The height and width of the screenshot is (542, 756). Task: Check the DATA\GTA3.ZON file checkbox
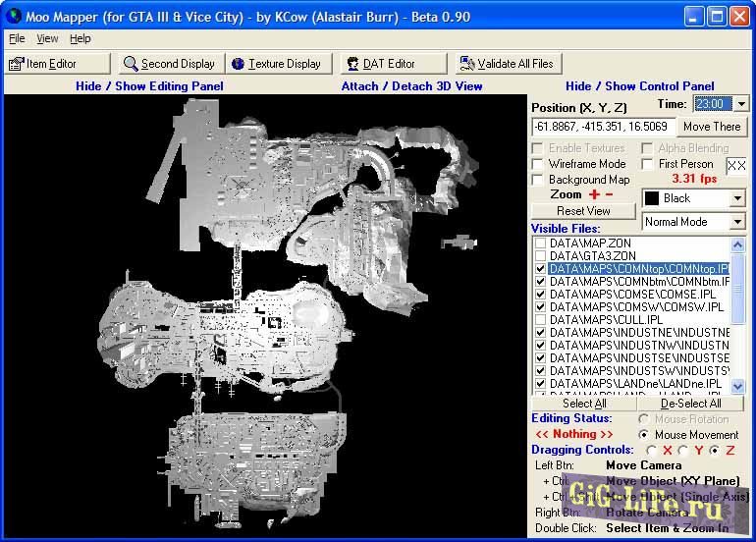[x=540, y=256]
